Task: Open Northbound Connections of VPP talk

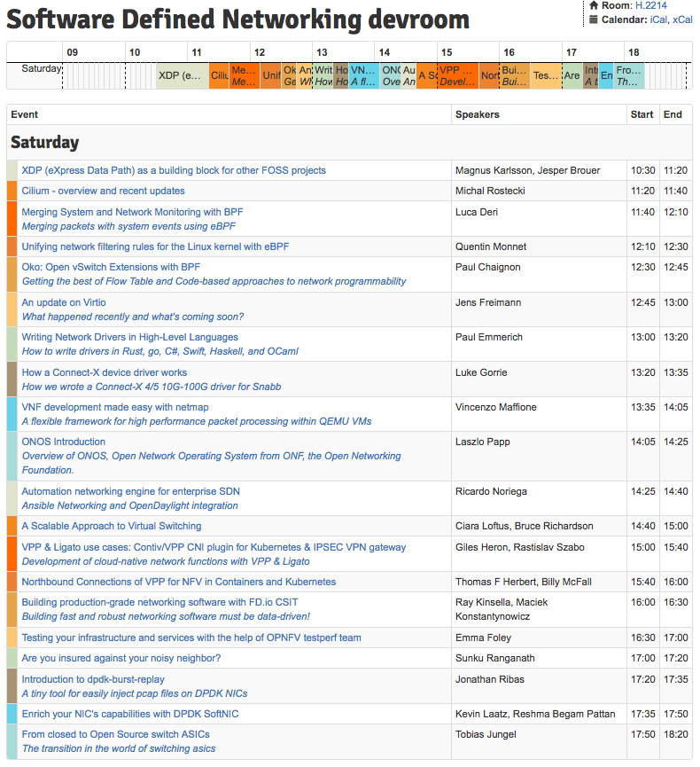Action: 179,582
